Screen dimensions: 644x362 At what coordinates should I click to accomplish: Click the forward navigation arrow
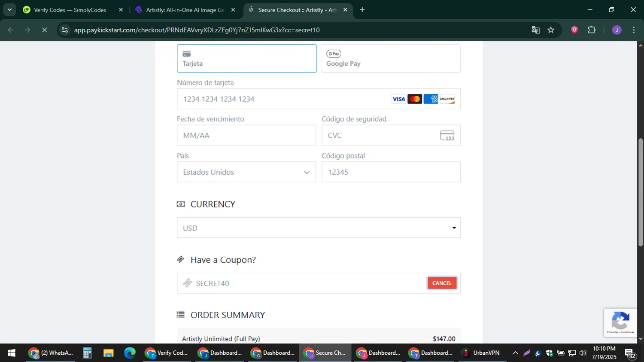pos(27,30)
